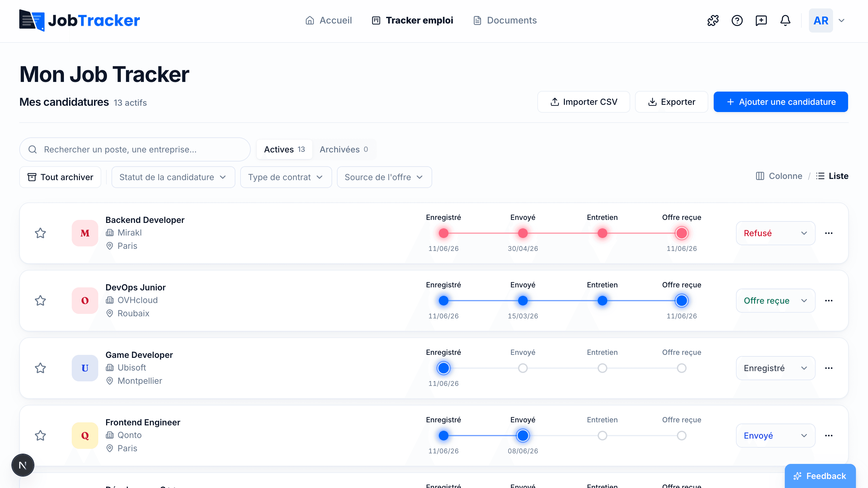The width and height of the screenshot is (868, 488).
Task: Open Backend Developer job title
Action: (145, 220)
